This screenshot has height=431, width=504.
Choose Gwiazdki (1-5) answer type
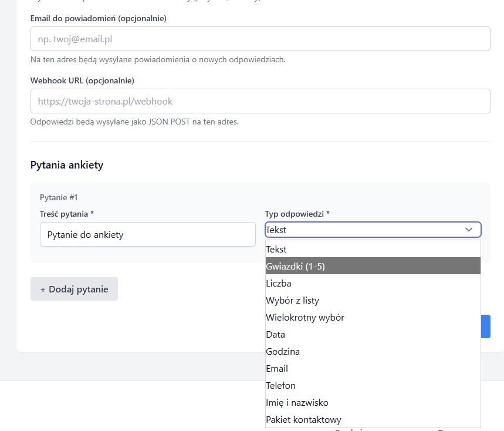373,267
